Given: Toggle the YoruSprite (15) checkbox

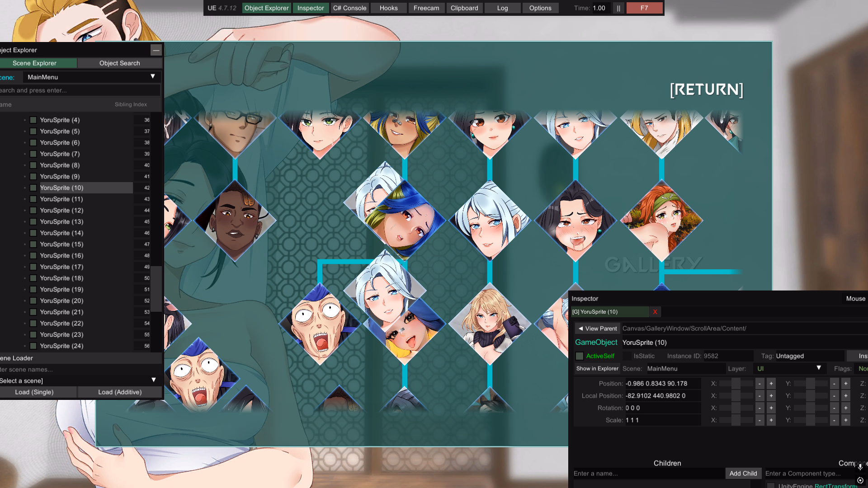Looking at the screenshot, I should pos(33,244).
